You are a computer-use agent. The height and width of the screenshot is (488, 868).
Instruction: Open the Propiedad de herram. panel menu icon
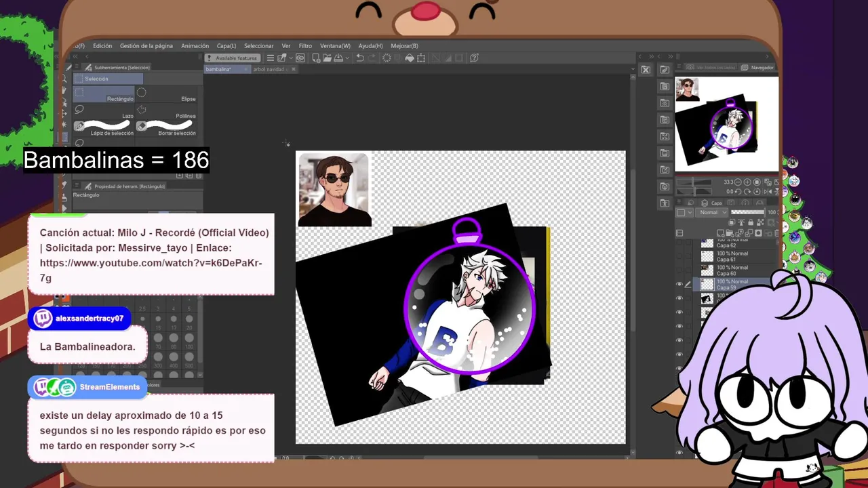pyautogui.click(x=77, y=184)
